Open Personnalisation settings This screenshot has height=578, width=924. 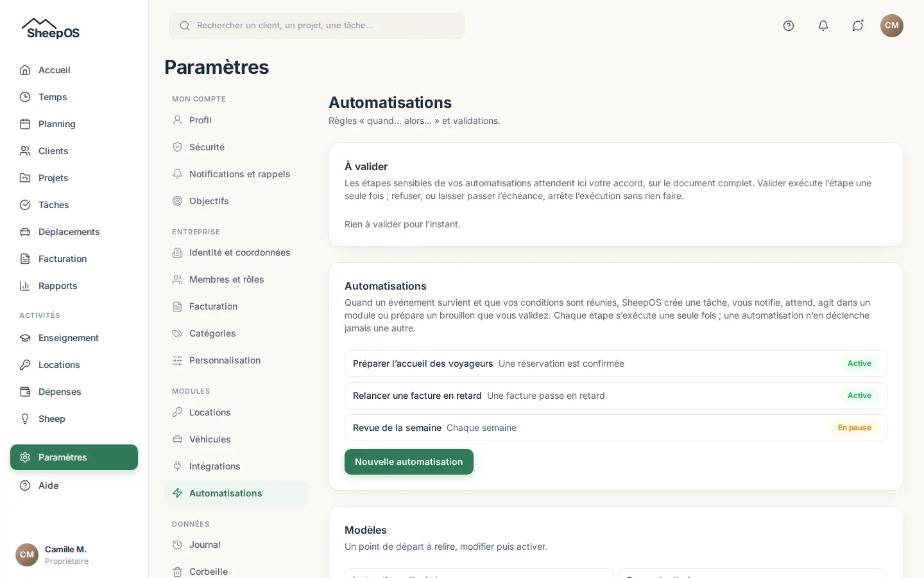click(x=236, y=360)
